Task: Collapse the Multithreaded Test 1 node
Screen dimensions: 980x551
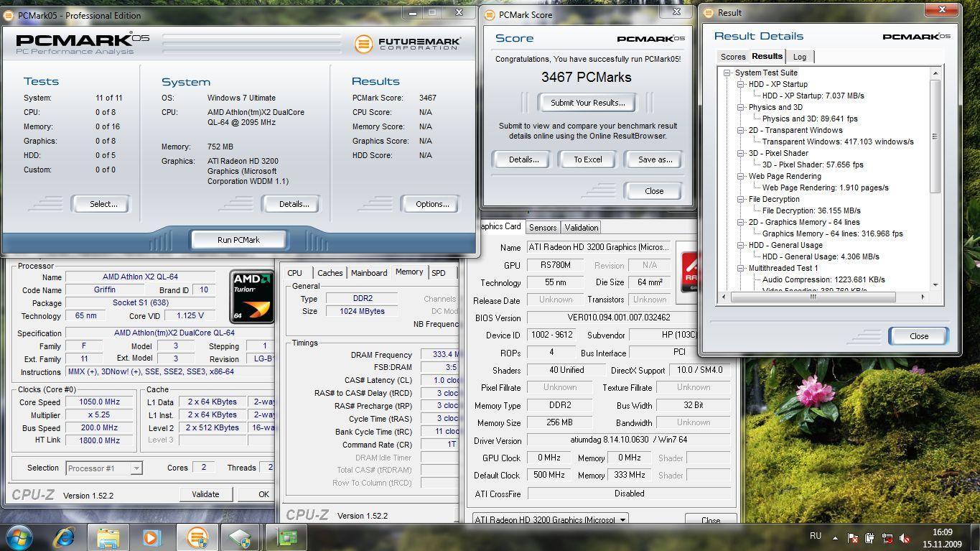Action: click(x=741, y=268)
